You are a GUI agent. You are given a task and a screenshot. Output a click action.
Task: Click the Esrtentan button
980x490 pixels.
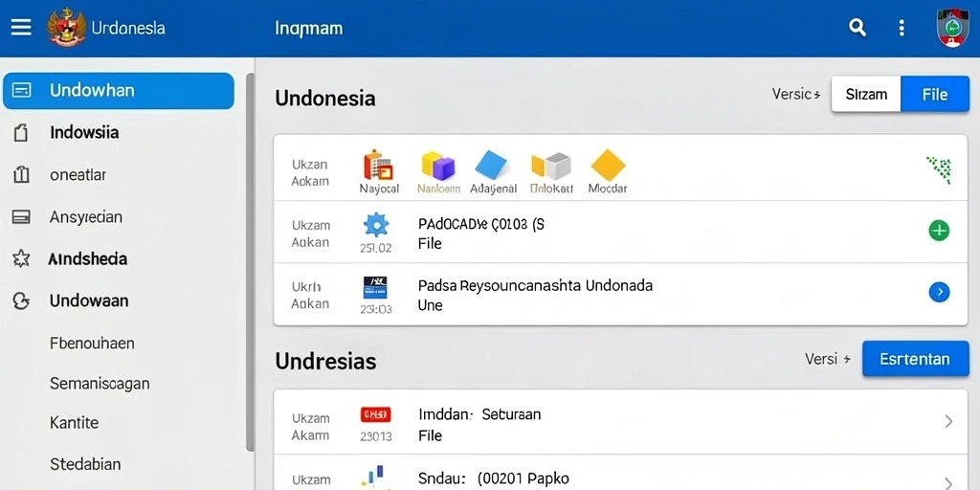(916, 359)
